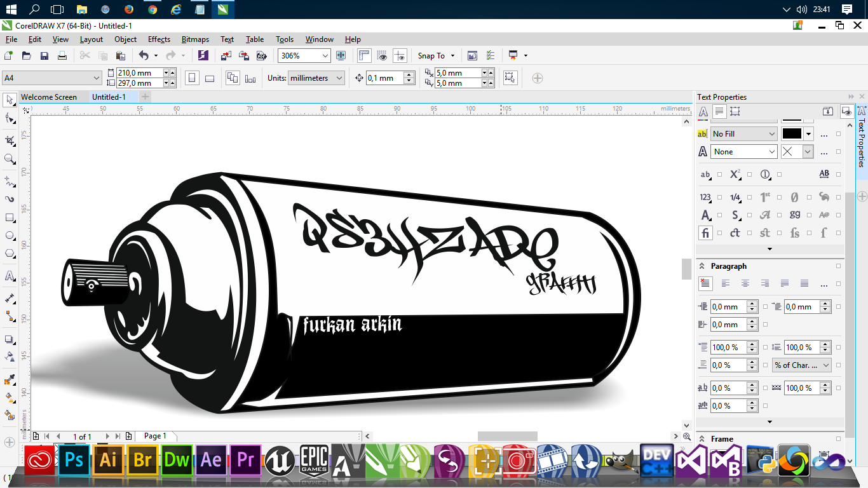Select the Text tool in toolbox
Viewport: 868px width, 488px height.
(x=10, y=276)
